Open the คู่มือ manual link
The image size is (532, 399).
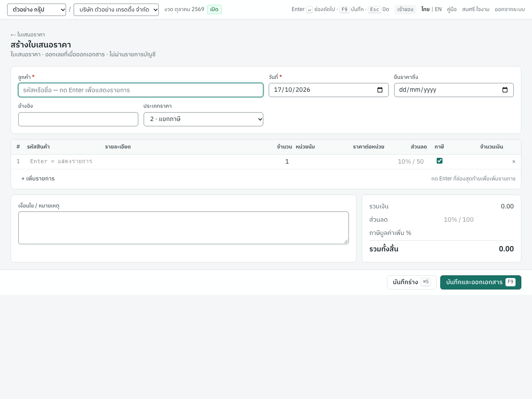tap(452, 9)
